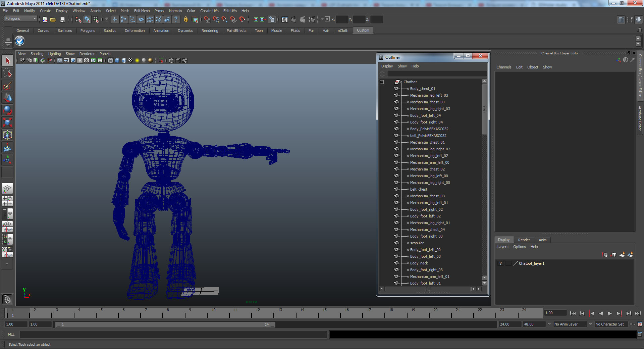
Task: Select the arrow Select Tool in toolbox
Action: 7,61
